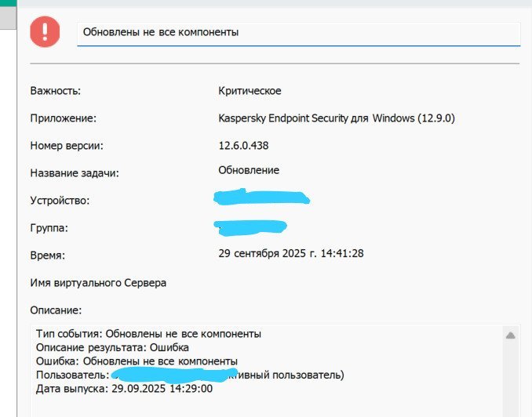This screenshot has width=532, height=417.
Task: Click the 'Описание:' label above text box
Action: (56, 310)
